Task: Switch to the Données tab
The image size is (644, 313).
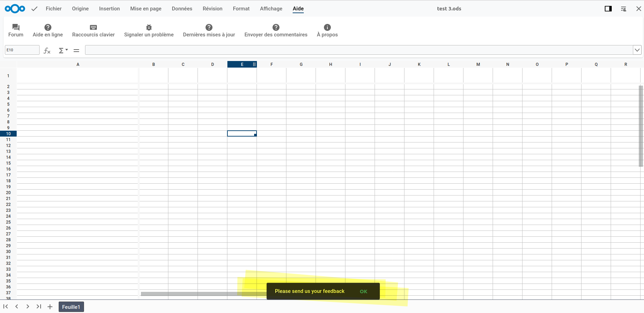Action: [182, 9]
